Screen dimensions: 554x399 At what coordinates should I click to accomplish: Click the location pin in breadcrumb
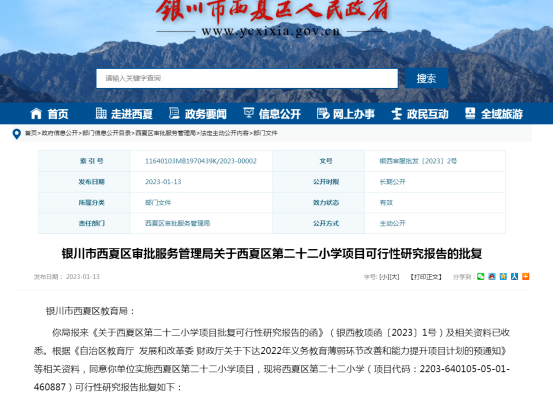(16, 134)
